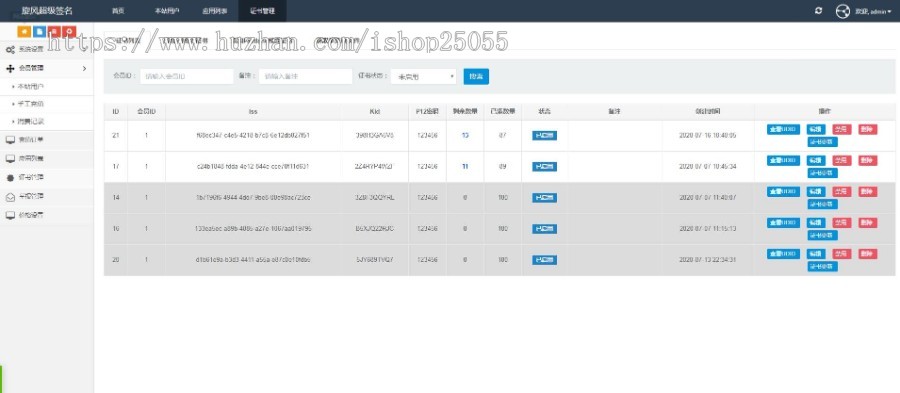The width and height of the screenshot is (900, 393).
Task: Select the 证书管理 top navigation tab
Action: 262,11
